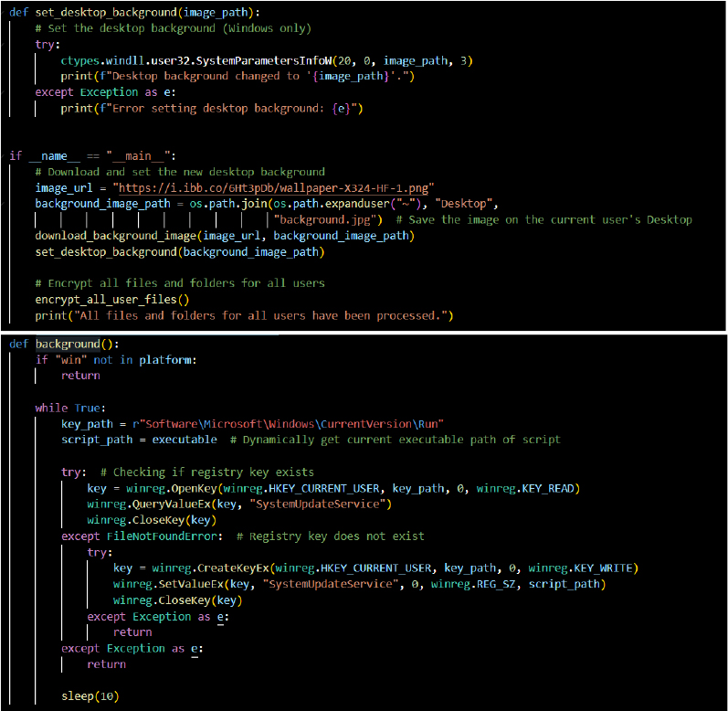Select the '# Registry key does not exist' comment
728x711 pixels.
click(330, 536)
